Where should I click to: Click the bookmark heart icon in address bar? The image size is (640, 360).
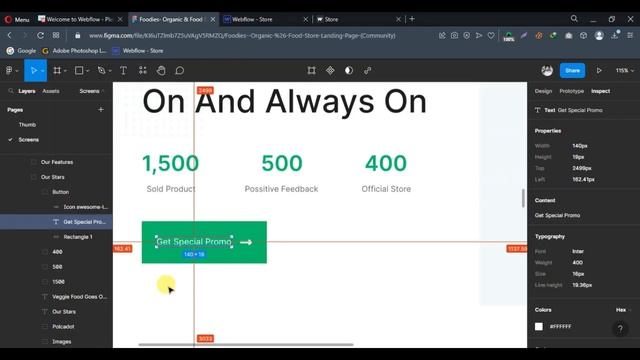click(491, 36)
